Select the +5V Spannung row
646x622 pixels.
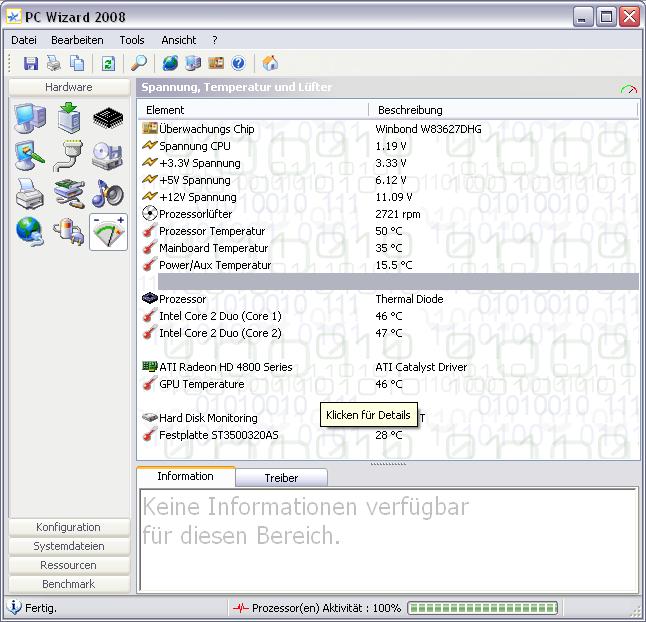point(389,180)
